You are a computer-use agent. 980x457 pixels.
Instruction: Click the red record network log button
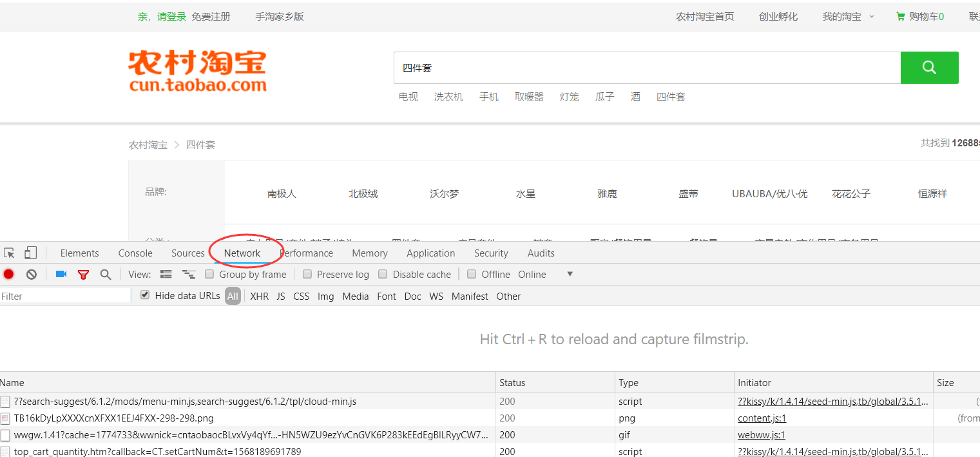tap(8, 275)
